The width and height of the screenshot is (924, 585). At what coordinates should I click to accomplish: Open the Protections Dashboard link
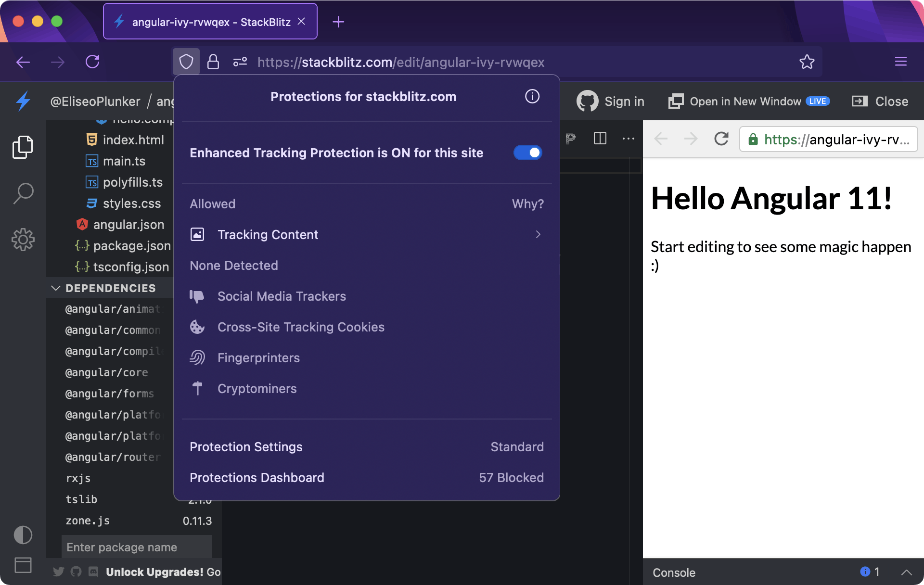pos(257,477)
